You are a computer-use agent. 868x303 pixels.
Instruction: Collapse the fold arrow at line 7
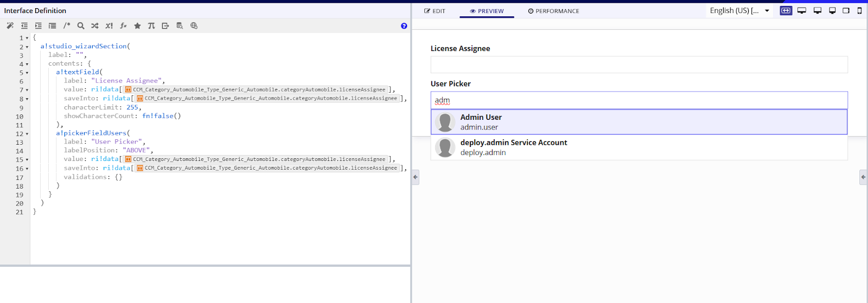27,91
